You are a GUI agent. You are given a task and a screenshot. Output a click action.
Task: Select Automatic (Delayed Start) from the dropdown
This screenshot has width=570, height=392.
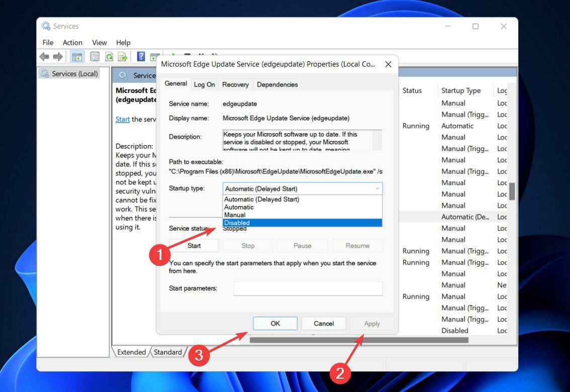[261, 199]
